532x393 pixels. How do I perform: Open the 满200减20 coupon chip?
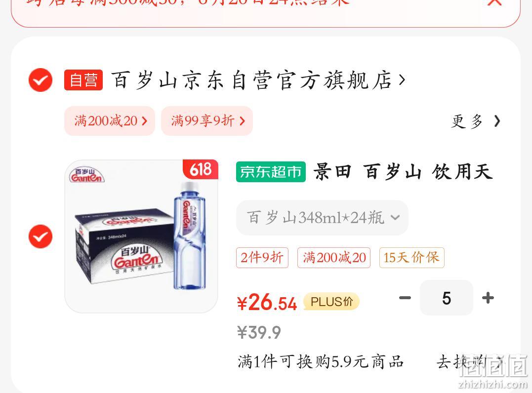(110, 121)
